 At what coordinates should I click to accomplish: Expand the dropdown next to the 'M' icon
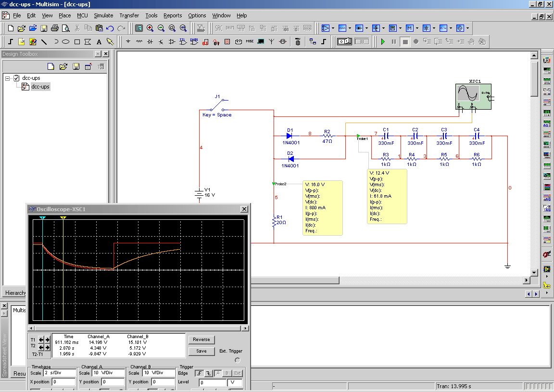tap(417, 28)
